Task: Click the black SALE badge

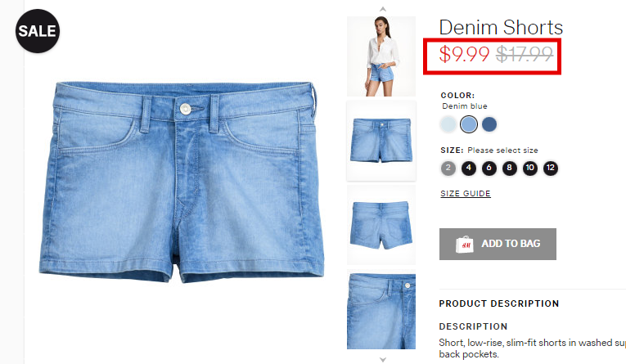Action: 38,31
